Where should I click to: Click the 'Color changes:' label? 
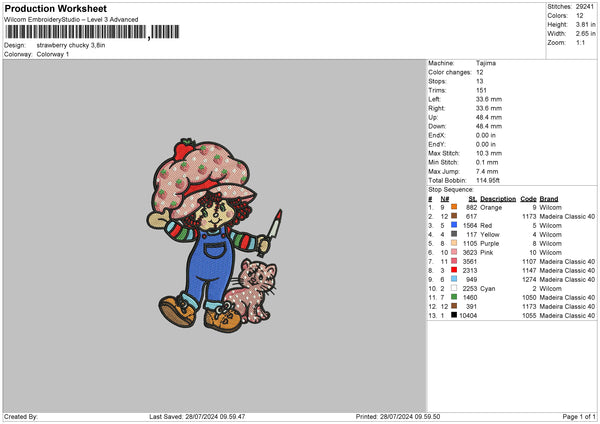coord(450,72)
